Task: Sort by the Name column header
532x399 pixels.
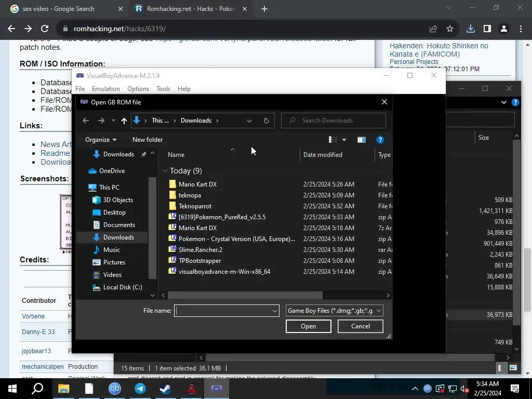Action: [177, 155]
